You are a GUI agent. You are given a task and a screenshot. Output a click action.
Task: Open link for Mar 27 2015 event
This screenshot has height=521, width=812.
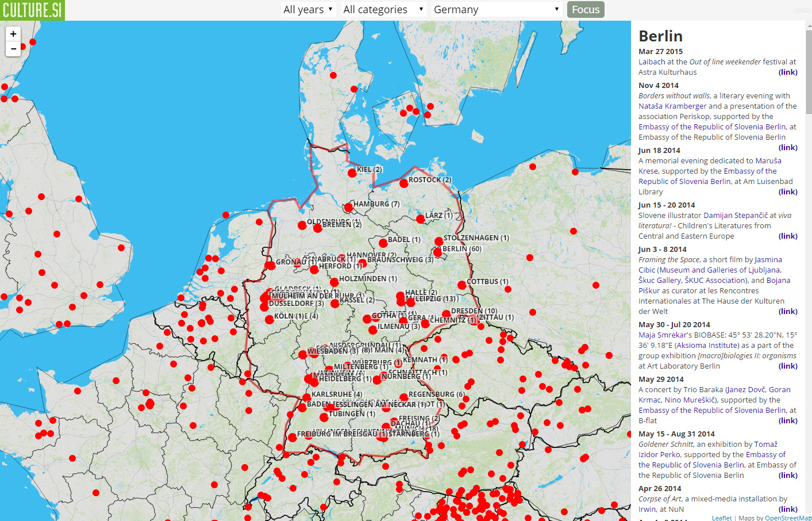[788, 72]
